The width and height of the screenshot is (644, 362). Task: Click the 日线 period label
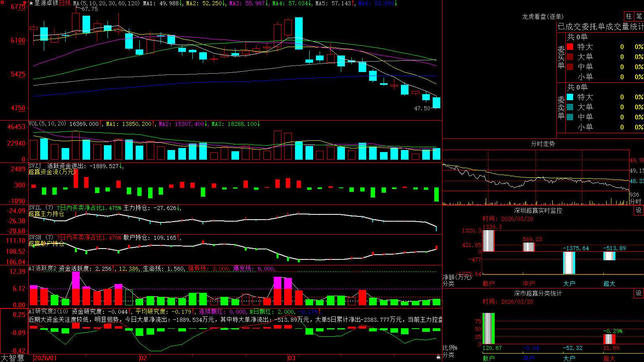tap(65, 3)
